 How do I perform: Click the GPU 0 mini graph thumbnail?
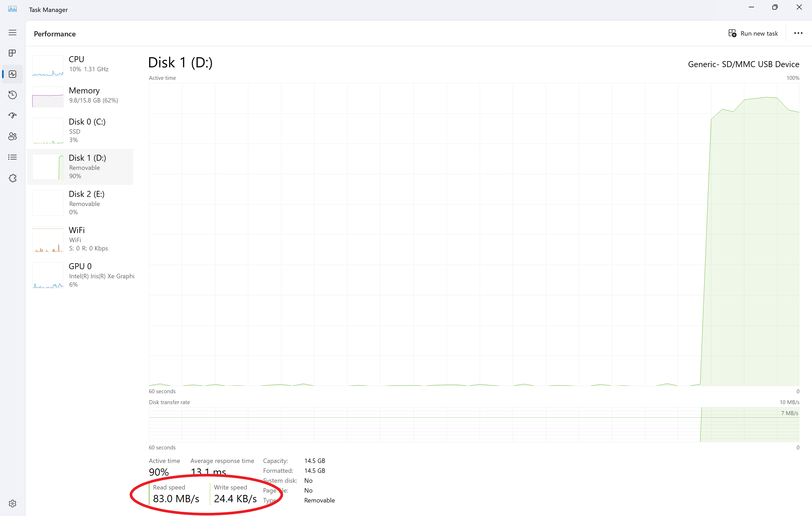point(48,275)
